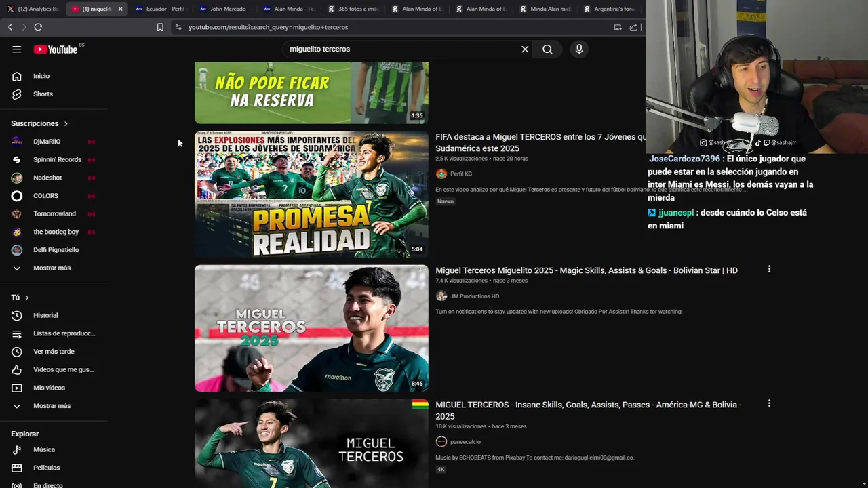Switch to Minda Alan tab
The width and height of the screenshot is (868, 488).
[545, 9]
